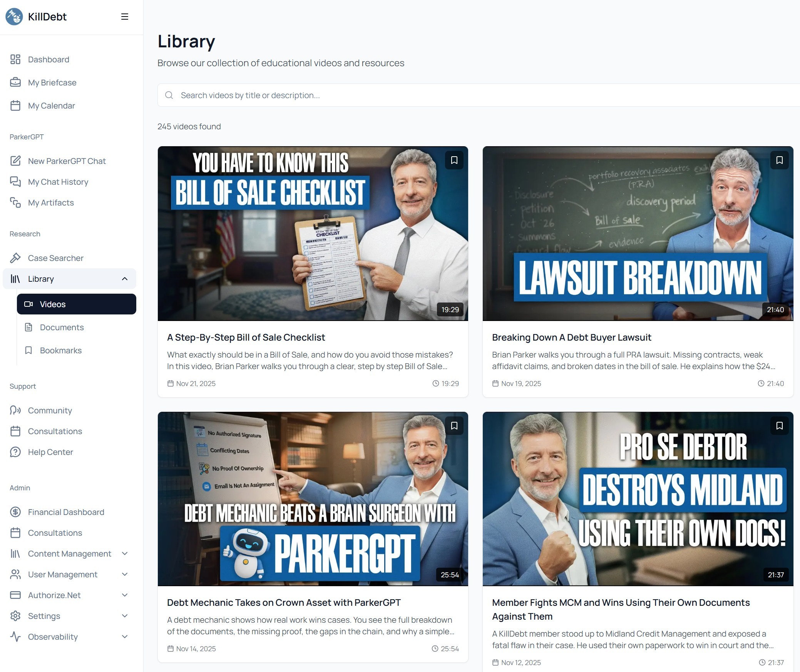Screen dimensions: 800x672
Task: Bookmark the Pro Se Debtor Midland video
Action: 779,426
